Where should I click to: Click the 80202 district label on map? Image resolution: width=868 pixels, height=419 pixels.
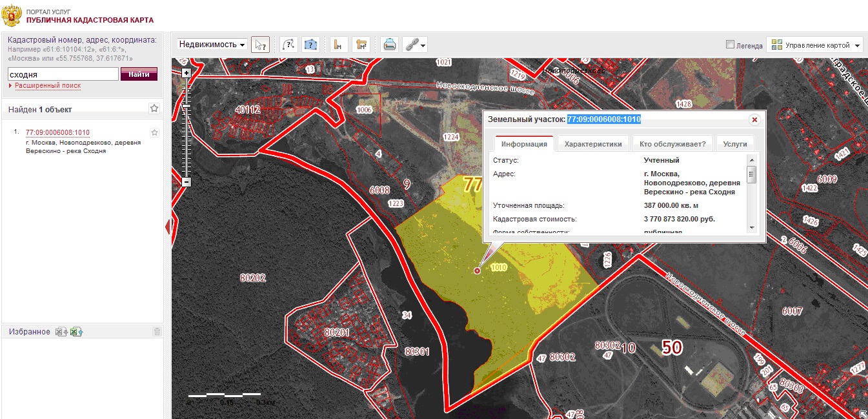tap(253, 278)
